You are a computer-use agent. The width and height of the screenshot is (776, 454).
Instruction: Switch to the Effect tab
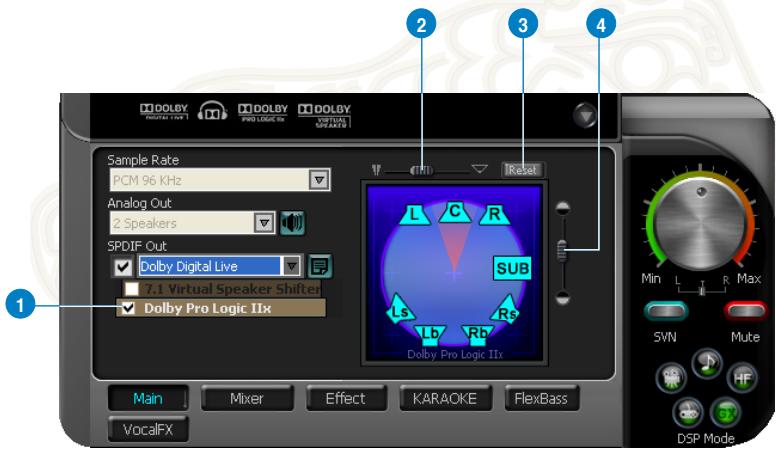pyautogui.click(x=345, y=398)
